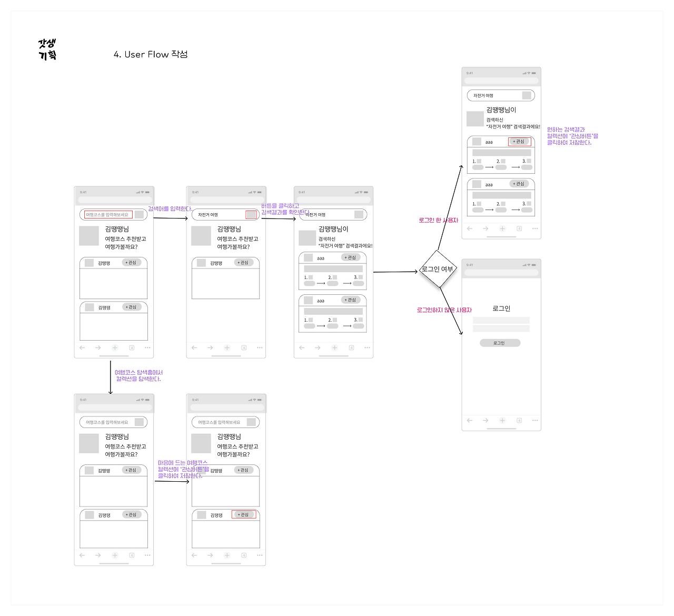Click the '로그인 한 사용자' label
This screenshot has width=674, height=616.
(x=439, y=220)
